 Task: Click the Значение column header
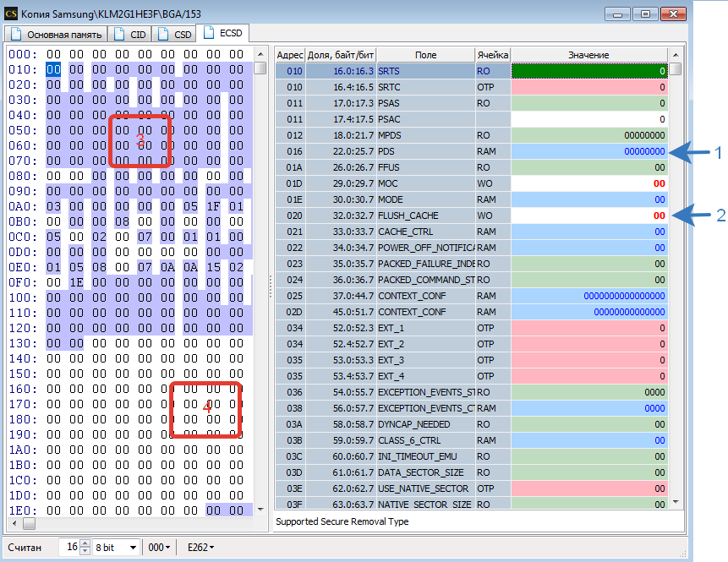coord(588,54)
